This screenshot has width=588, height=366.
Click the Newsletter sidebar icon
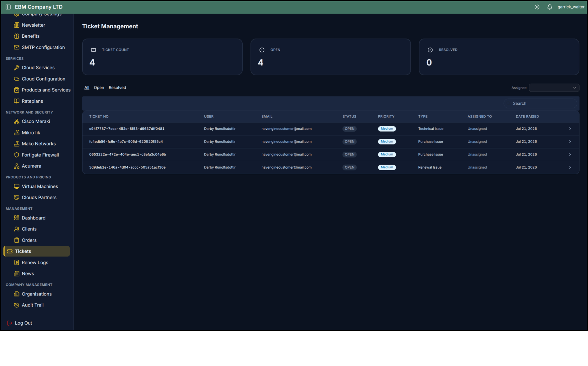coord(17,25)
